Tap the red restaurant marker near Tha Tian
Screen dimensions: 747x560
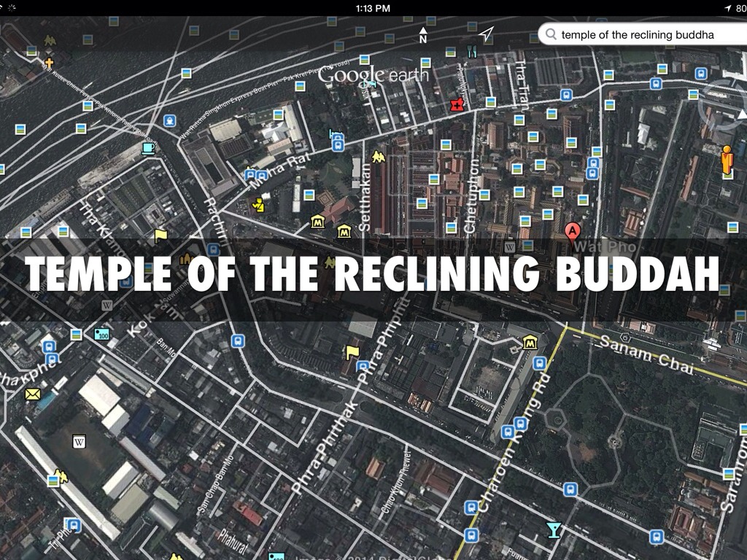[x=457, y=106]
